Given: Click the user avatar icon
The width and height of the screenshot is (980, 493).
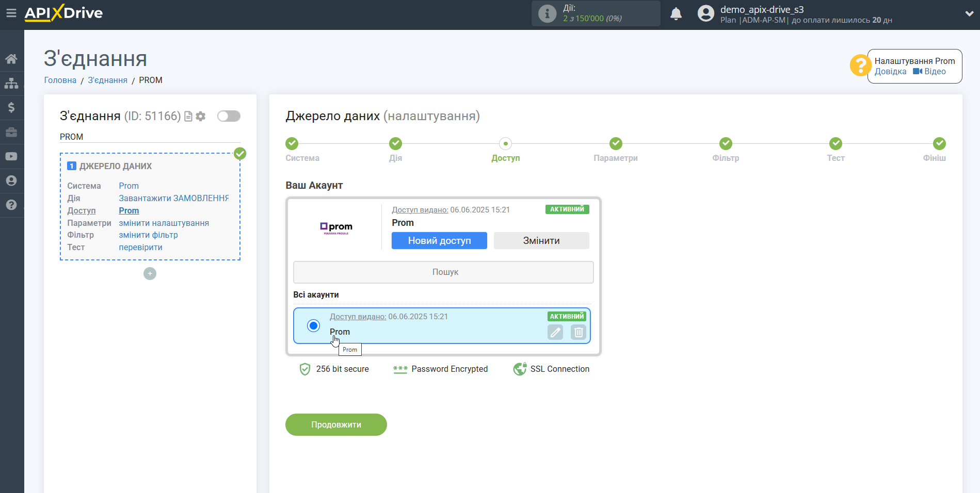Looking at the screenshot, I should (x=705, y=13).
